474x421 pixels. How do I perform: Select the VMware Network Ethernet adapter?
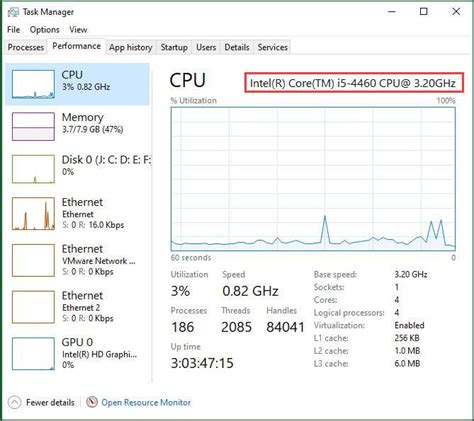click(79, 260)
